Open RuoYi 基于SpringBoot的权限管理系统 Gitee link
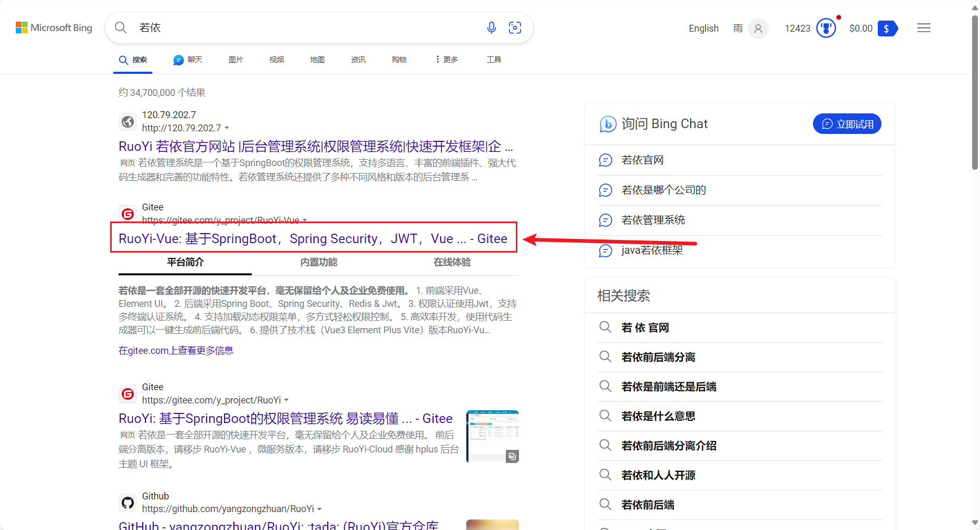 tap(286, 419)
